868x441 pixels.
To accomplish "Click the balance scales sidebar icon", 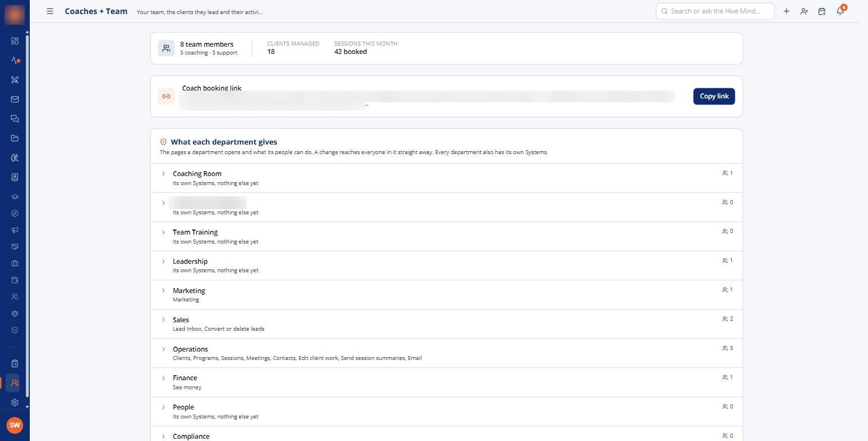I will 15,313.
